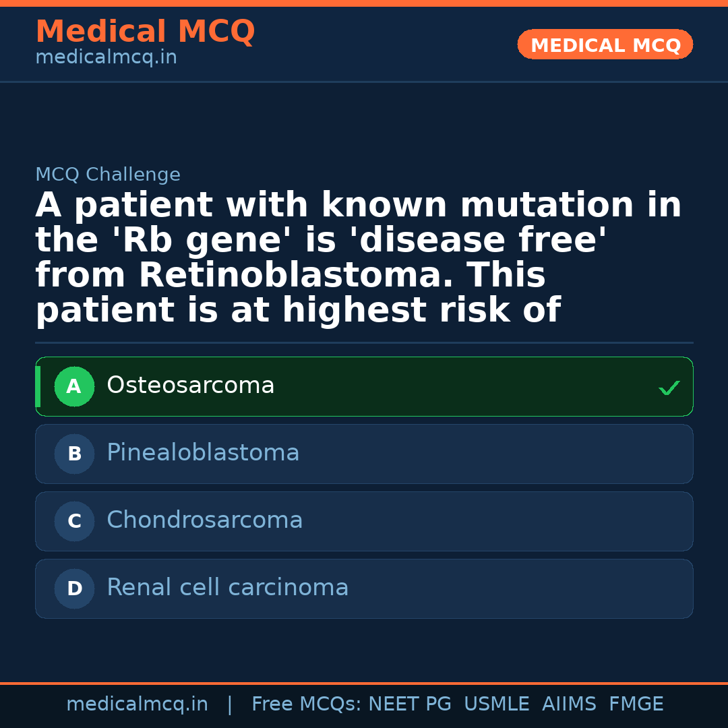
Task: Pick the Chondrosarcoma answer text
Action: pos(204,520)
